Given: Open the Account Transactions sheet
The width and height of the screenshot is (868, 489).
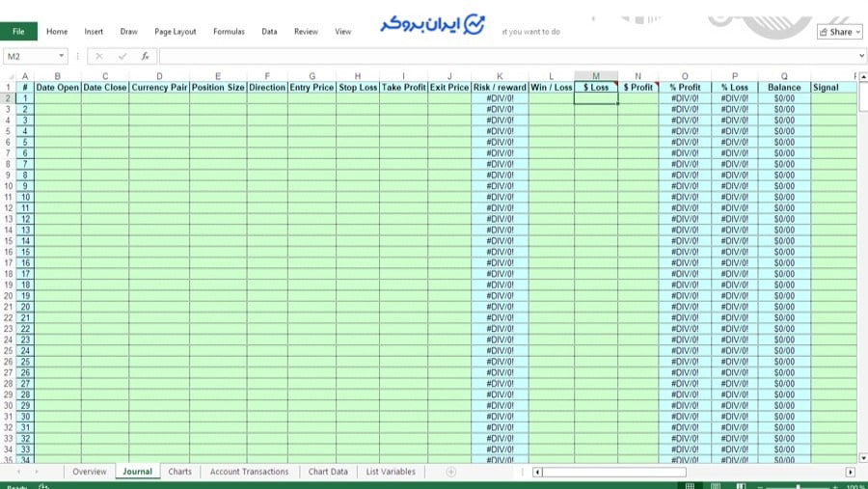Looking at the screenshot, I should [x=249, y=472].
